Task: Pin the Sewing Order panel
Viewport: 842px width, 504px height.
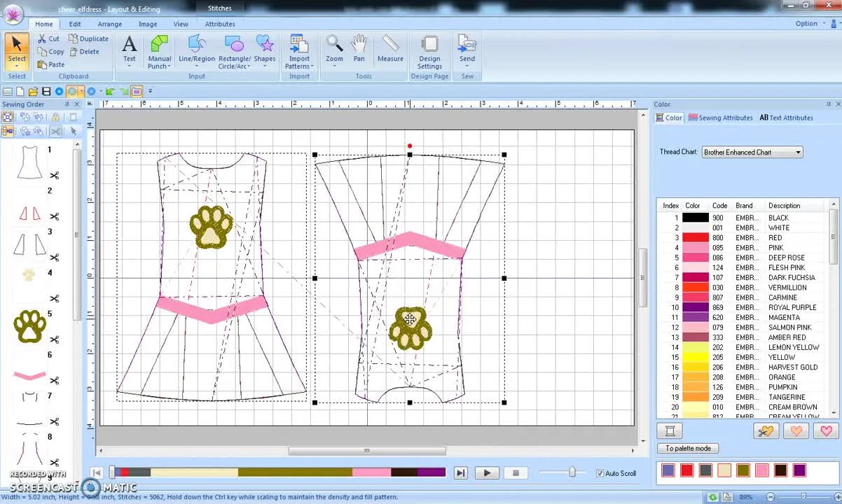Action: pyautogui.click(x=67, y=104)
